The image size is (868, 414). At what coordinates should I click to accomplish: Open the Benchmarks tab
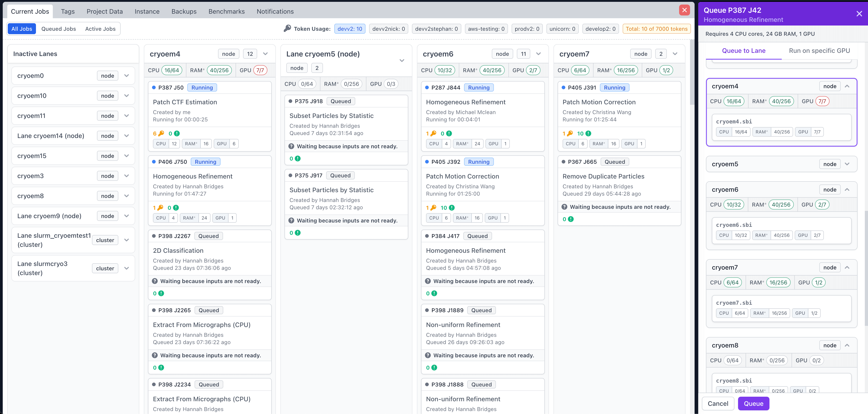(x=226, y=11)
